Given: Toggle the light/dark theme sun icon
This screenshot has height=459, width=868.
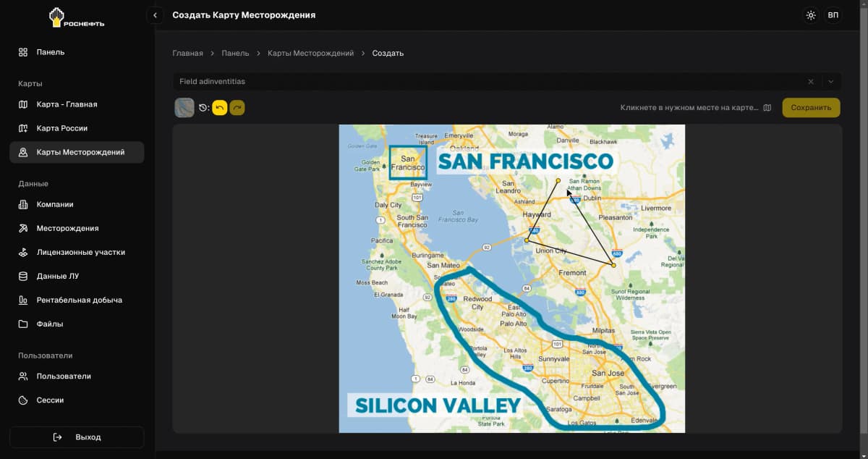Looking at the screenshot, I should [811, 15].
